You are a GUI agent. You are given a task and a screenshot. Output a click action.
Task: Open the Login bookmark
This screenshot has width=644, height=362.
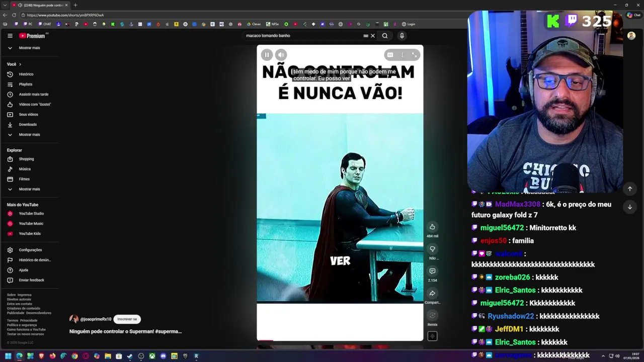tap(409, 24)
